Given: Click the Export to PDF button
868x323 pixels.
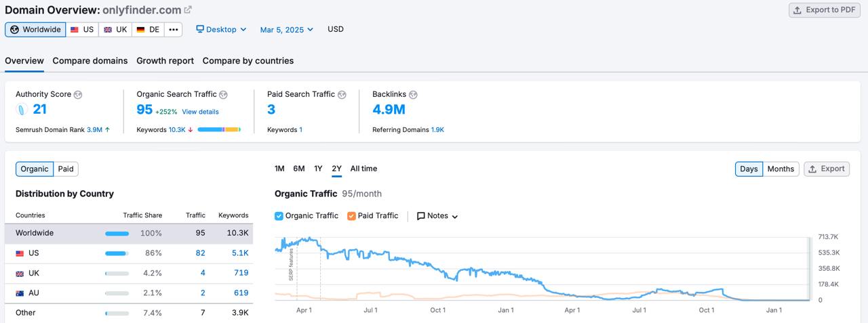Looking at the screenshot, I should pyautogui.click(x=825, y=10).
